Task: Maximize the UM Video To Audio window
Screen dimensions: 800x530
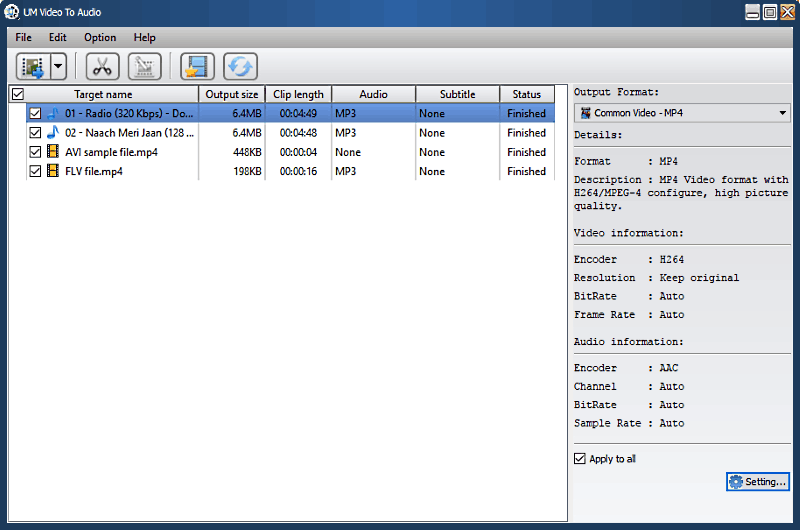Action: coord(770,12)
